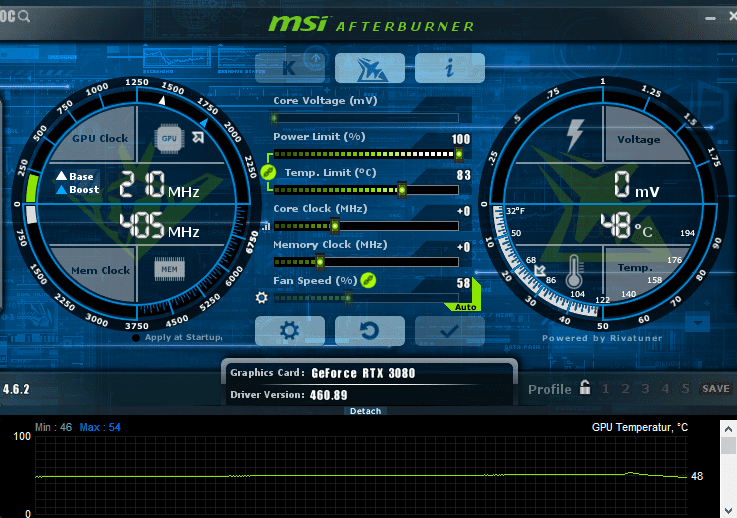
Task: Click the 405 MHz memory clock readout
Action: click(159, 225)
